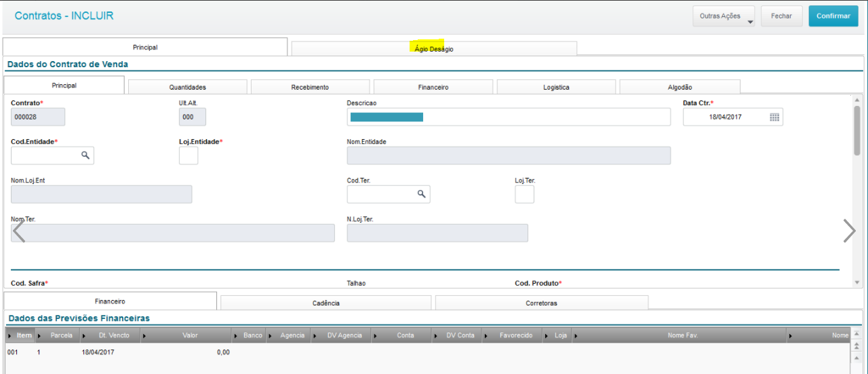Open the Cod.Entidade lookup magnifier
The width and height of the screenshot is (868, 374).
point(85,155)
